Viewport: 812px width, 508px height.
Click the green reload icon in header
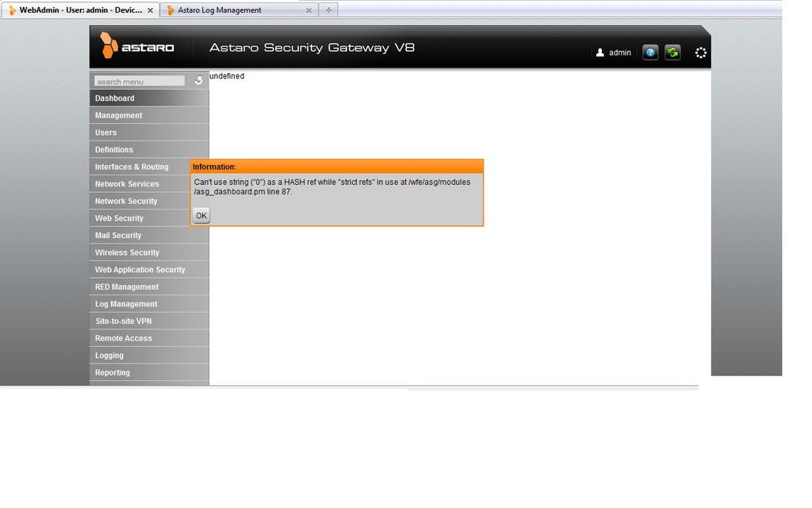[x=672, y=52]
